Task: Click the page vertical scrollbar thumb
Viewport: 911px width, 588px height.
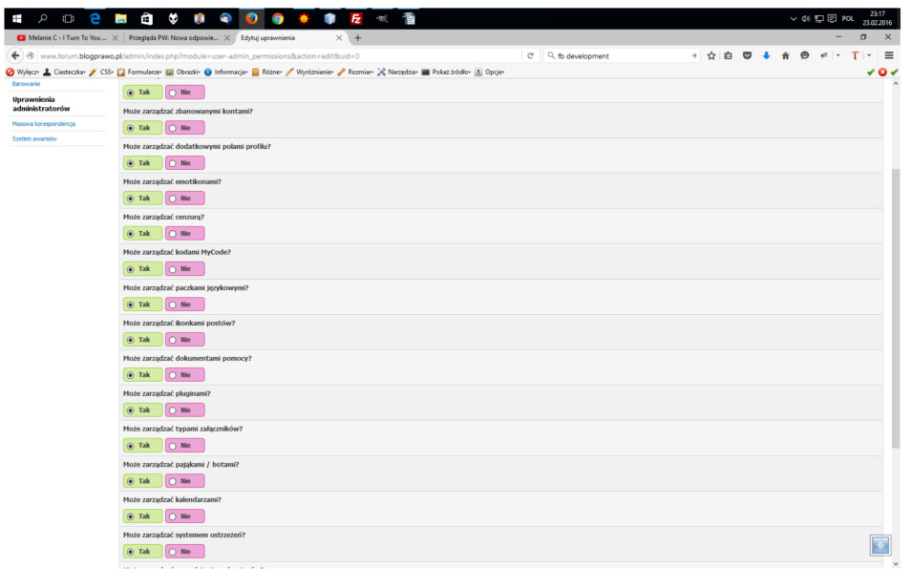Action: click(x=896, y=308)
